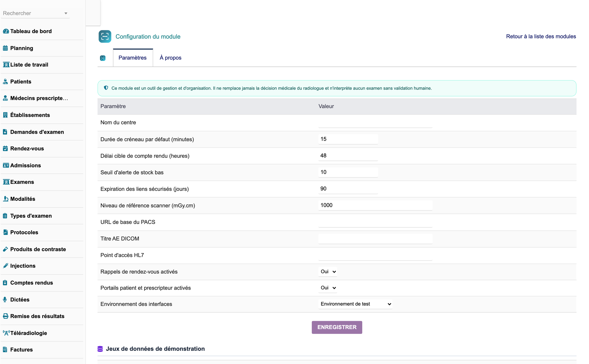
Task: Click Expiration des liens sécurisés field
Action: pyautogui.click(x=348, y=189)
